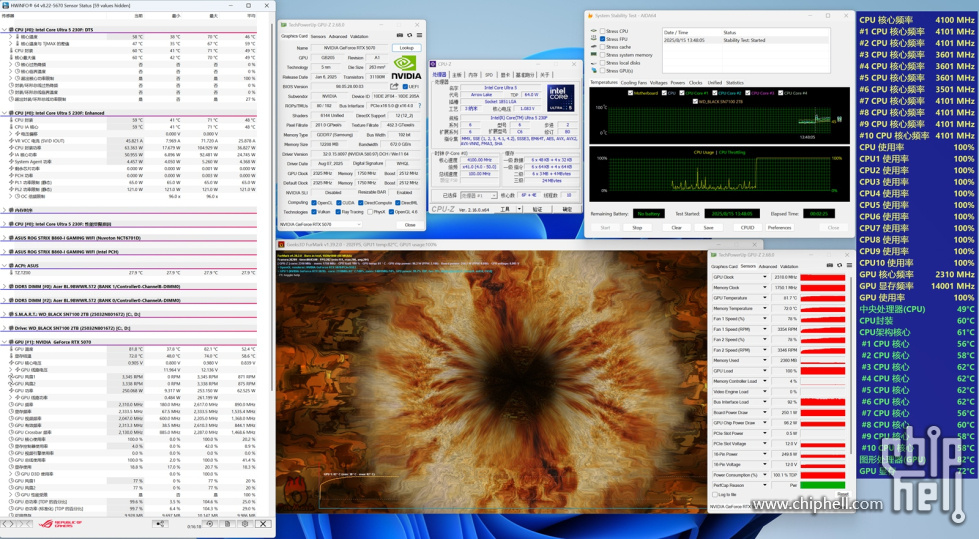Screen dimensions: 979x539
Task: Toggle the PhysX checkbox in GPU-Z
Action: tap(370, 212)
